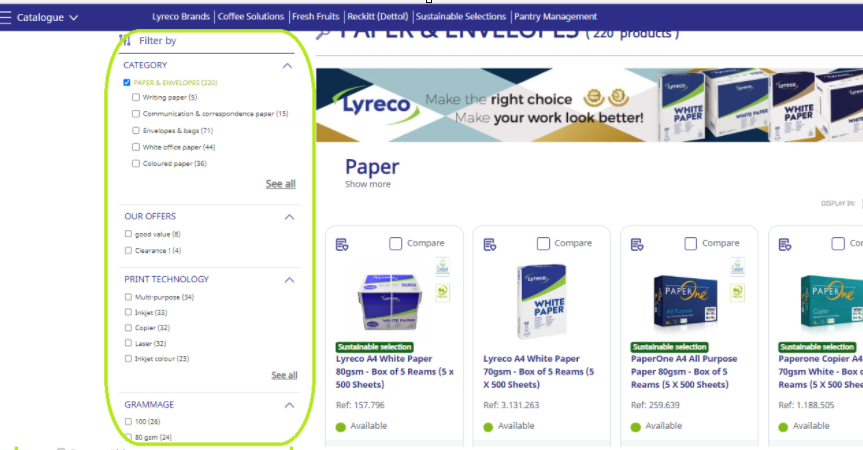Open Lyreco A4 White Paper 80gsm title link
Image resolution: width=863 pixels, height=450 pixels.
tap(395, 372)
